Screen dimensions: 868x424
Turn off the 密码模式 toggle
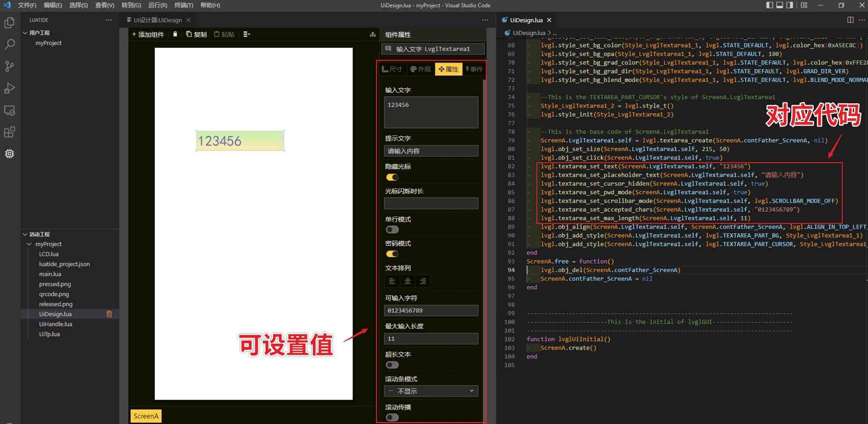[392, 254]
